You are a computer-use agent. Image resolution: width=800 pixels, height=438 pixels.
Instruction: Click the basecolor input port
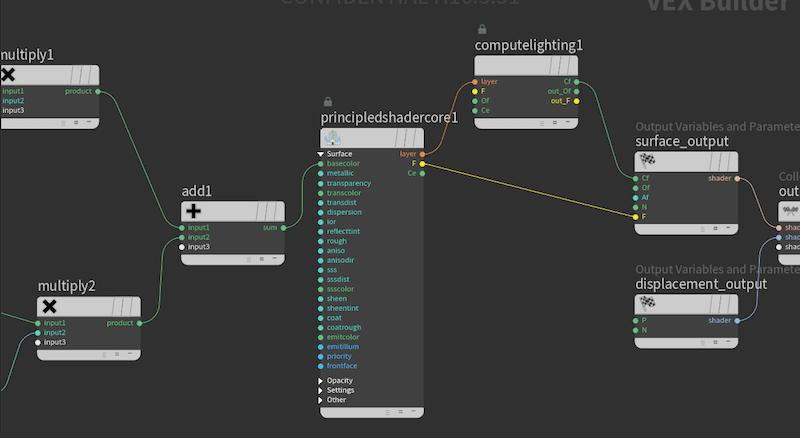tap(321, 163)
